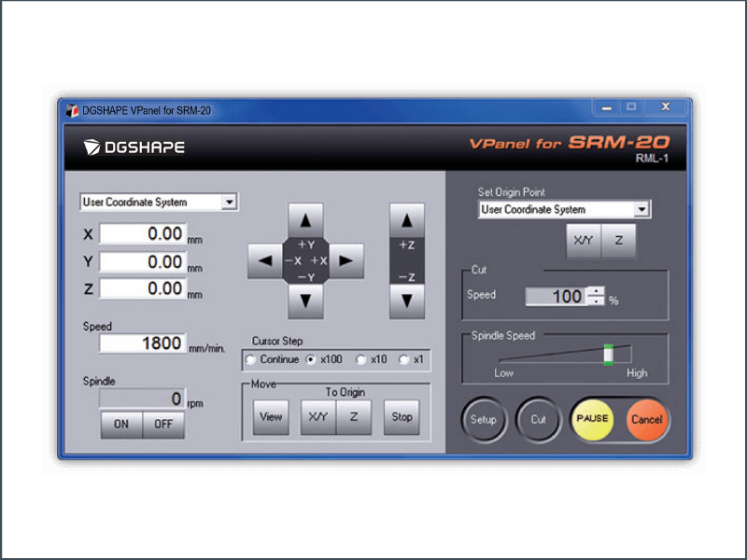
Task: Click the Cut Speed percentage field
Action: (557, 296)
